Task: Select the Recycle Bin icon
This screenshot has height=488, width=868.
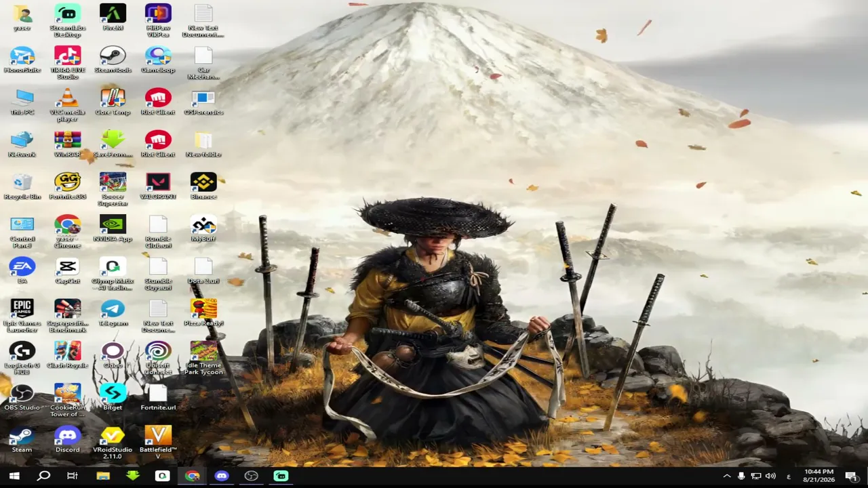Action: (22, 186)
